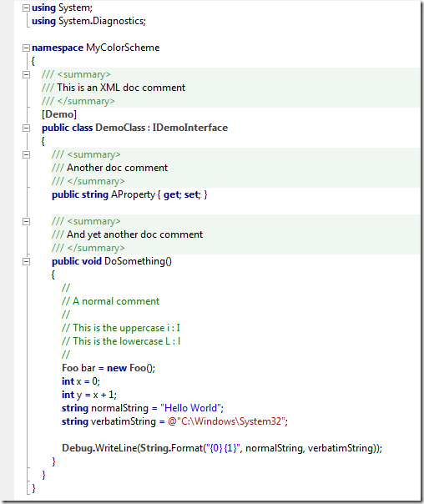
Task: Click the 'int y = x + 1;' line
Action: point(89,395)
